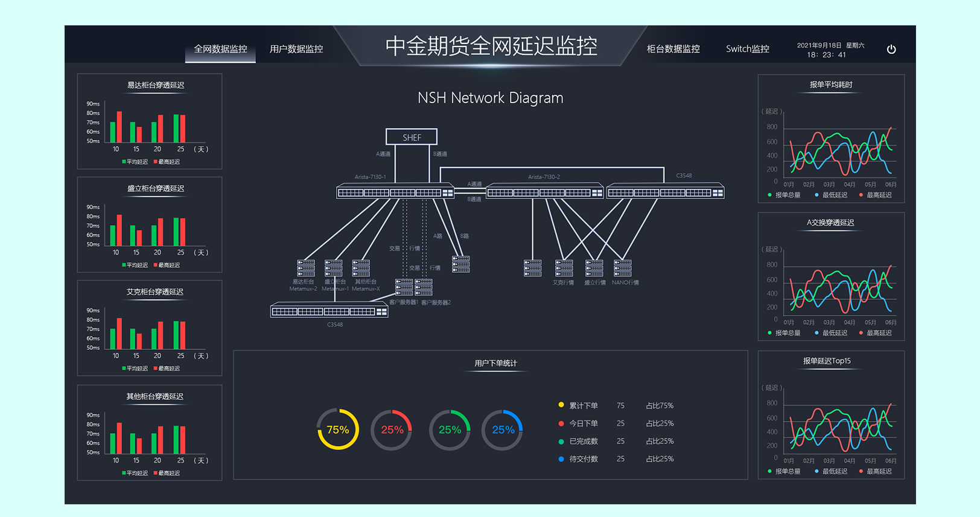Click the 艾克行情 server icon
The width and height of the screenshot is (980, 517).
click(x=564, y=268)
